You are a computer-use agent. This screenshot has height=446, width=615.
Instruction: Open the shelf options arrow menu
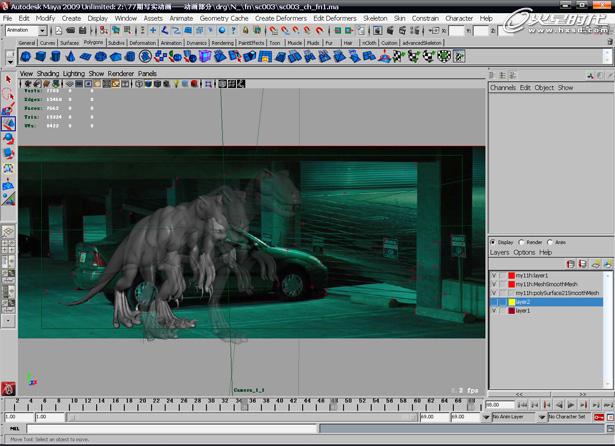[x=10, y=62]
